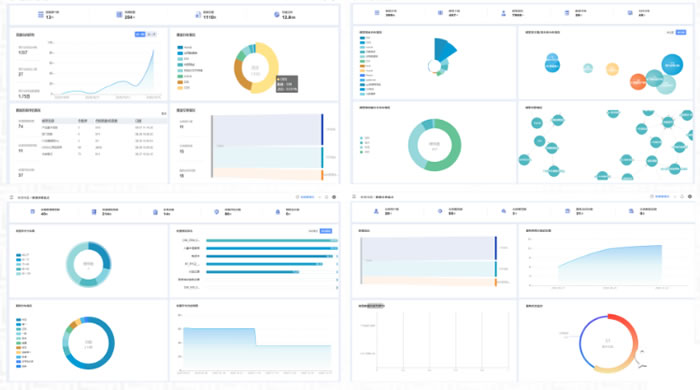Select the blue active toggle on the line chart

[140, 34]
